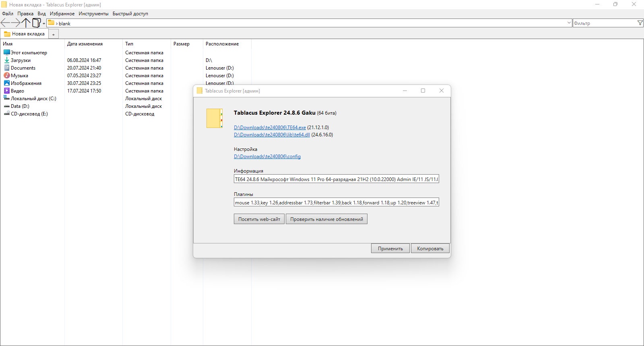Click the date 06.08.2024 16:47

(84, 60)
